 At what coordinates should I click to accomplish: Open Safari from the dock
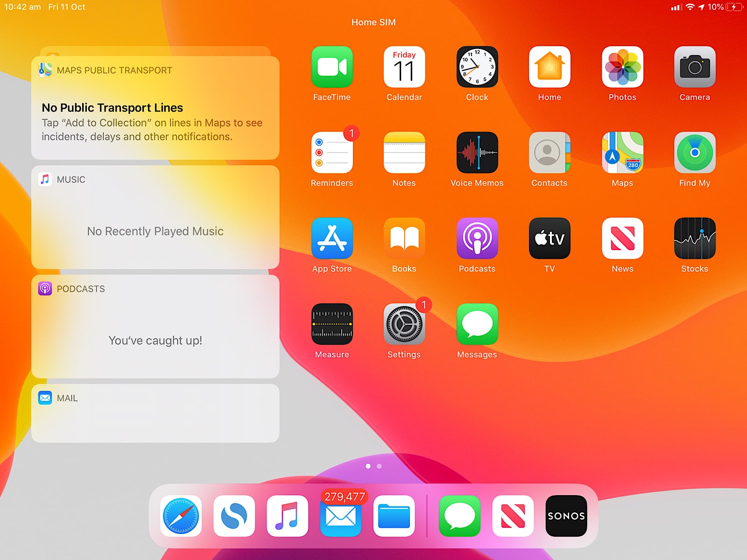click(x=181, y=516)
